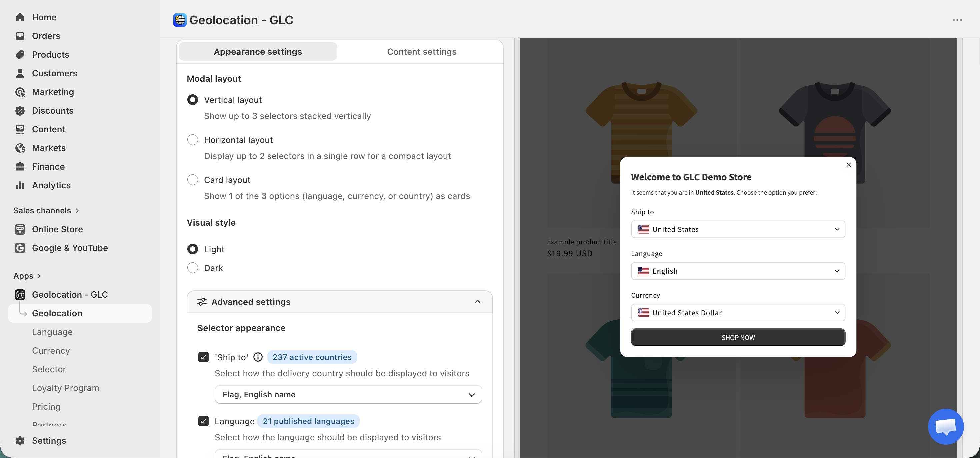Click the Content image icon
The width and height of the screenshot is (980, 458).
pyautogui.click(x=20, y=129)
